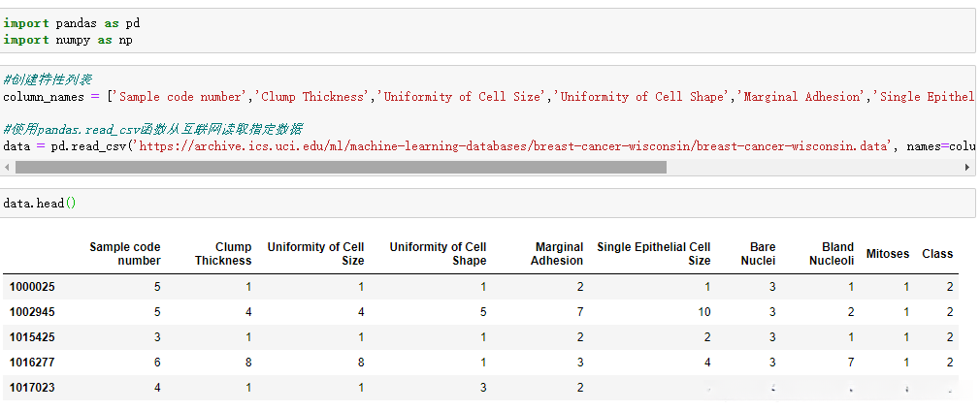Click the right arrow of the horizontal scrollbar
This screenshot has width=980, height=411.
click(966, 167)
